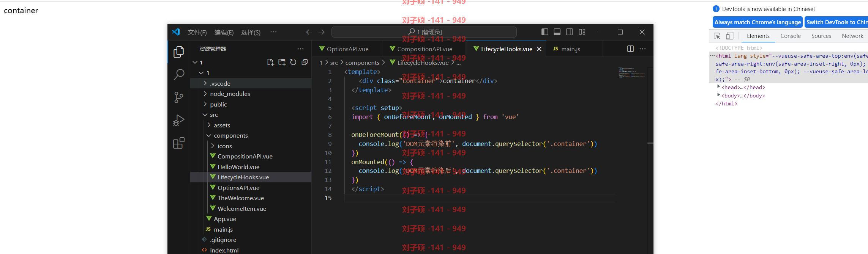Close the LifecycleHooks.vue tab

(539, 49)
